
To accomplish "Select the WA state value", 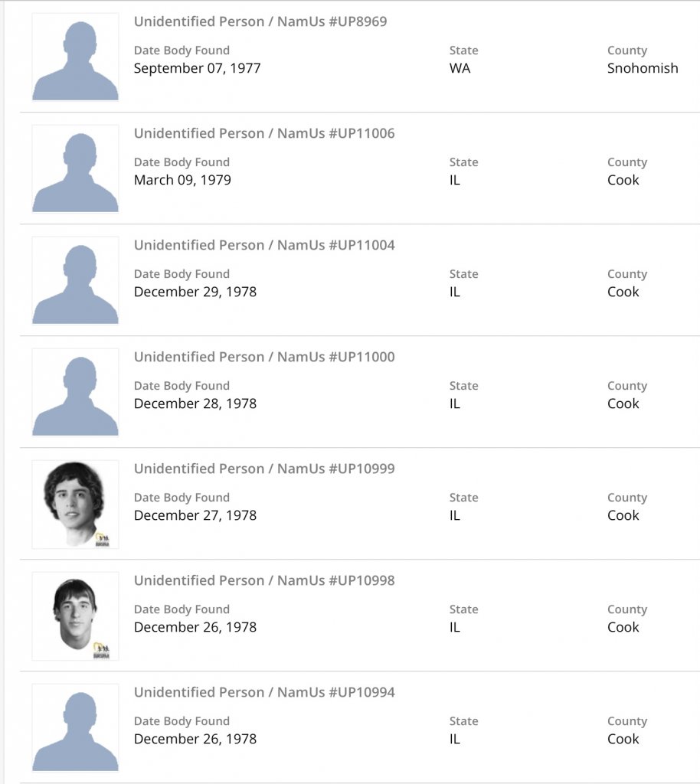I will click(460, 68).
